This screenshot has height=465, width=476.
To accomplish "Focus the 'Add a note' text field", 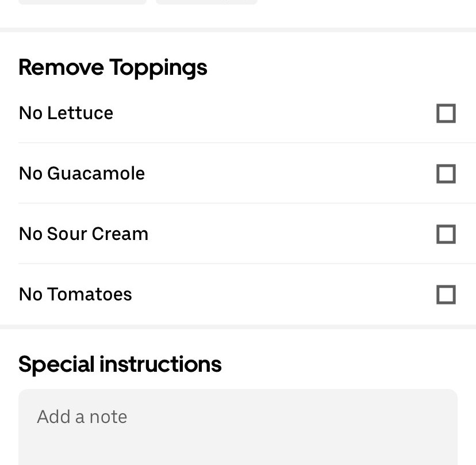I will point(238,427).
